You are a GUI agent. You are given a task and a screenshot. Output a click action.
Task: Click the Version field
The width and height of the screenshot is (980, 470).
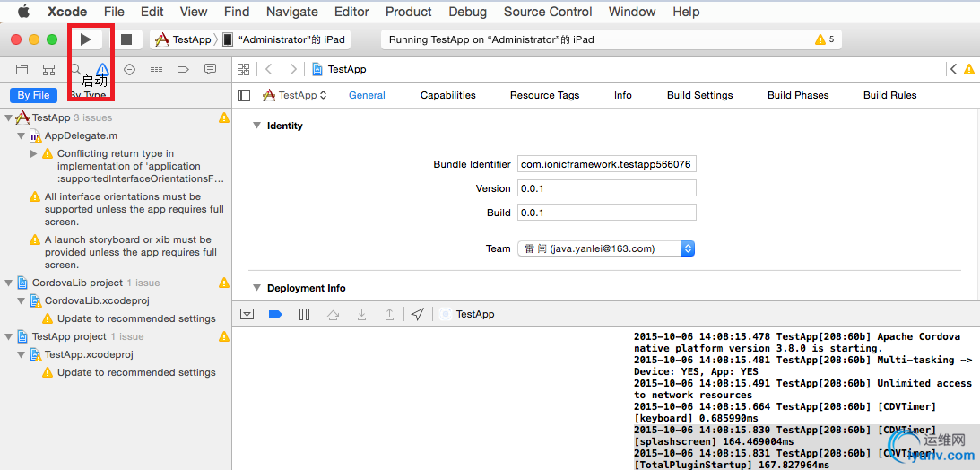click(x=606, y=188)
